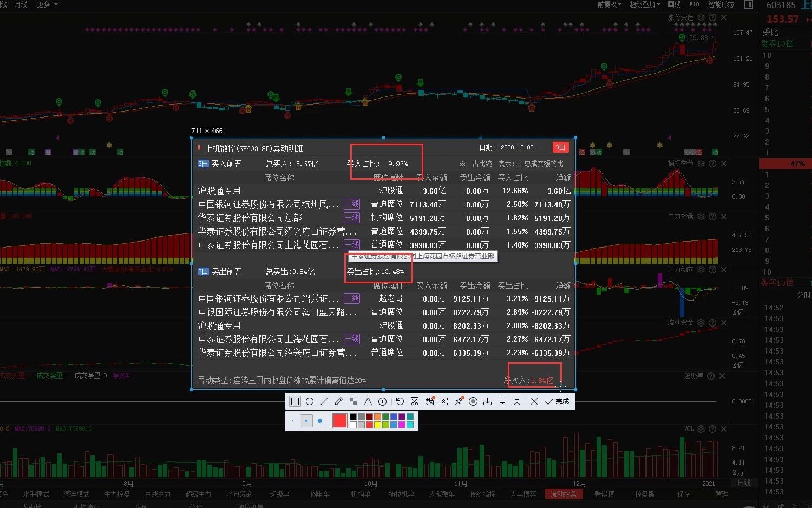
Task: Select the arrow annotation tool
Action: click(x=324, y=401)
